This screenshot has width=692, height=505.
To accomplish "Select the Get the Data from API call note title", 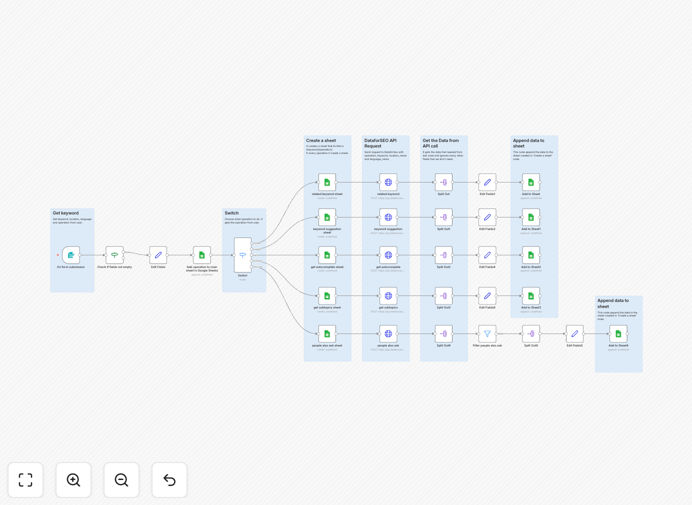I will coord(441,143).
